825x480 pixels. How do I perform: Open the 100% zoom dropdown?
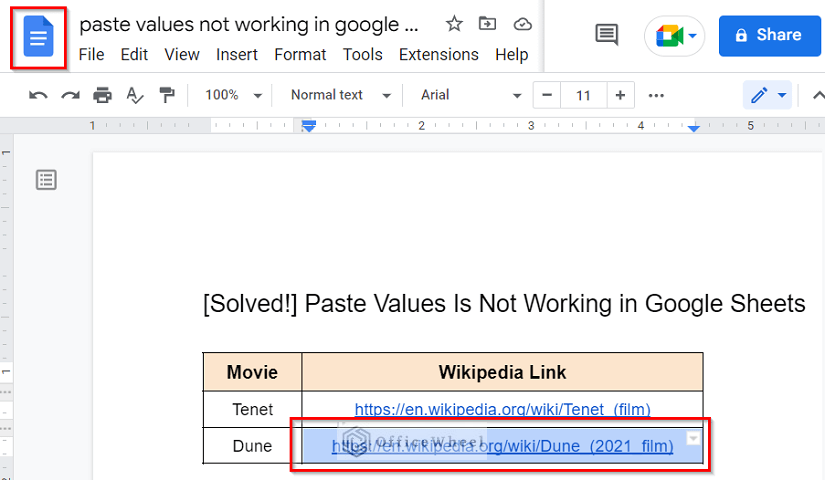point(233,96)
